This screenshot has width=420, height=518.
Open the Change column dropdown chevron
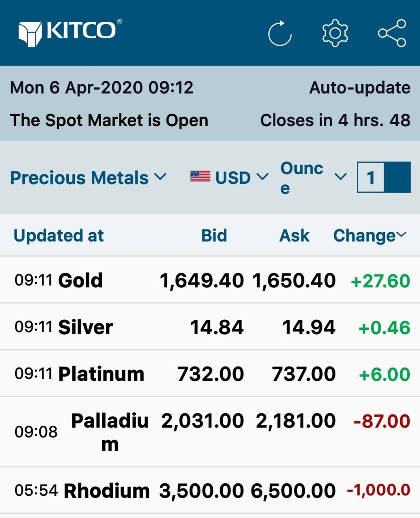[401, 235]
